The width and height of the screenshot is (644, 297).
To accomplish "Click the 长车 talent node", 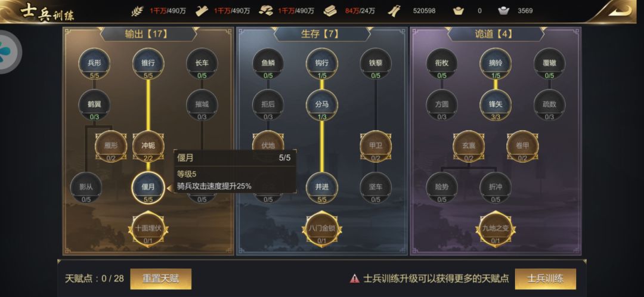I will [x=202, y=64].
